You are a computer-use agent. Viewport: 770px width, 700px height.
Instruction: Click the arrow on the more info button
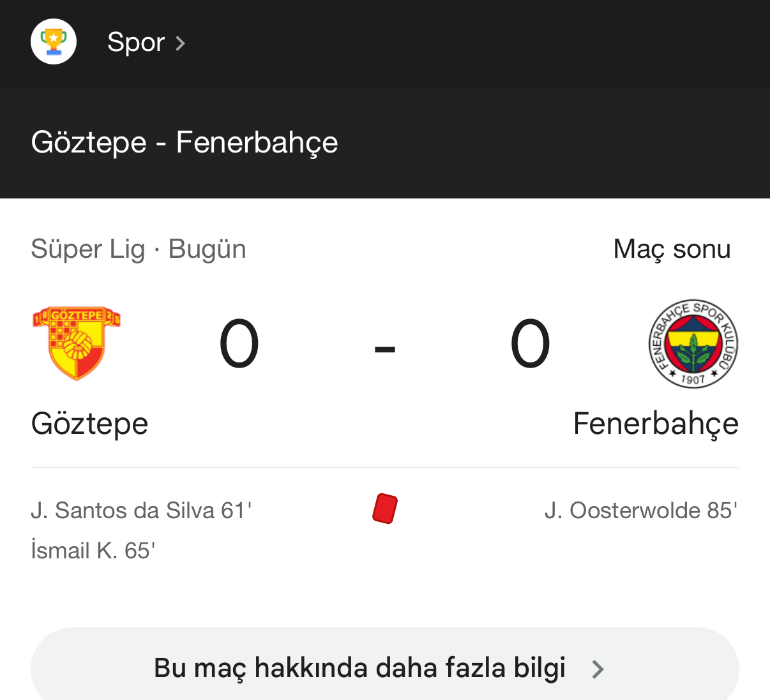(x=598, y=669)
